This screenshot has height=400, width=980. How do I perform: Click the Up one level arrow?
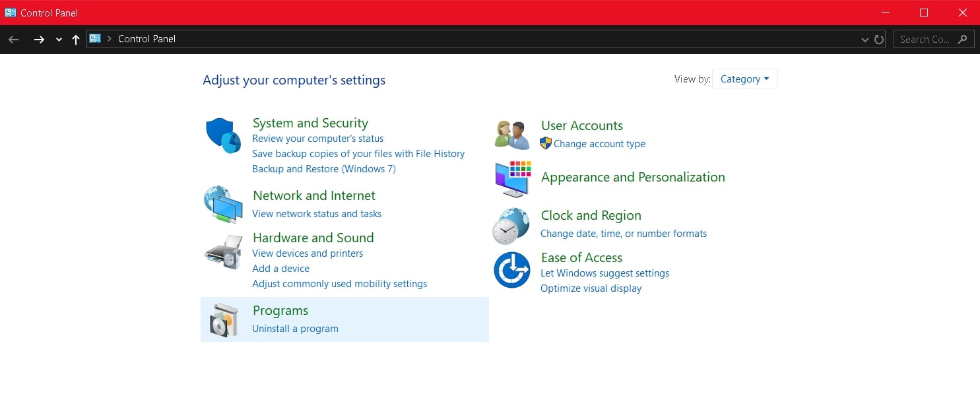click(x=75, y=39)
